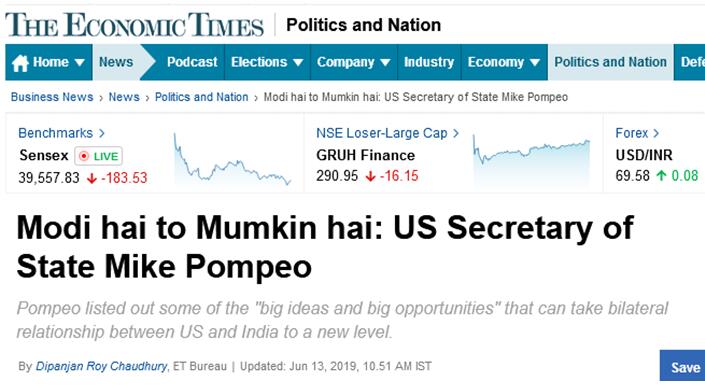Save the article with Save button
The image size is (705, 385).
684,367
